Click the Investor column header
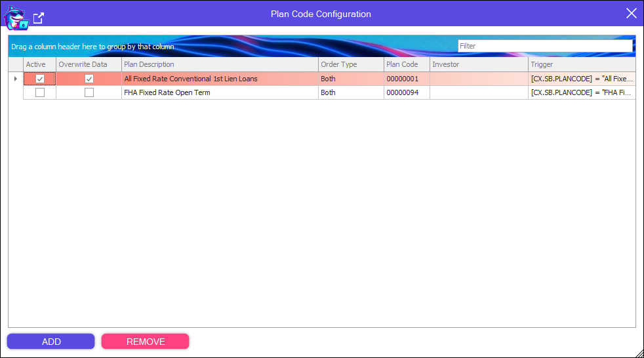 [478, 65]
